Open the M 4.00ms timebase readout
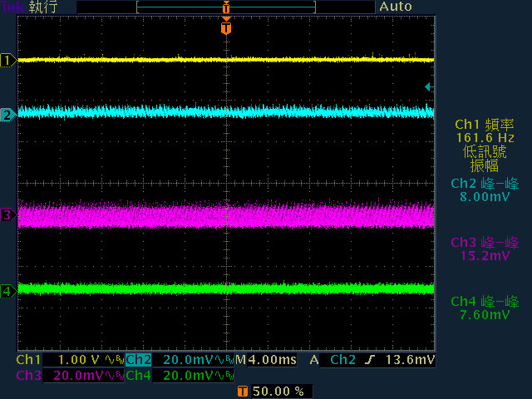The width and height of the screenshot is (532, 399). [x=266, y=360]
